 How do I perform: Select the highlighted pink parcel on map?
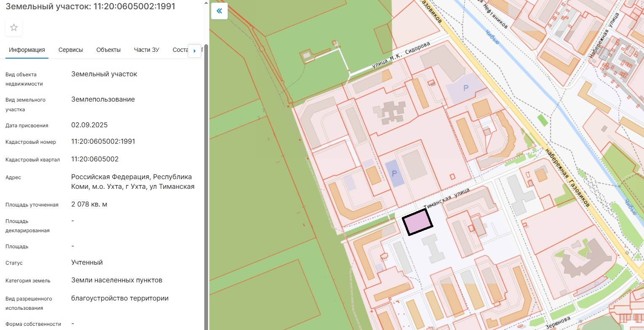point(417,222)
